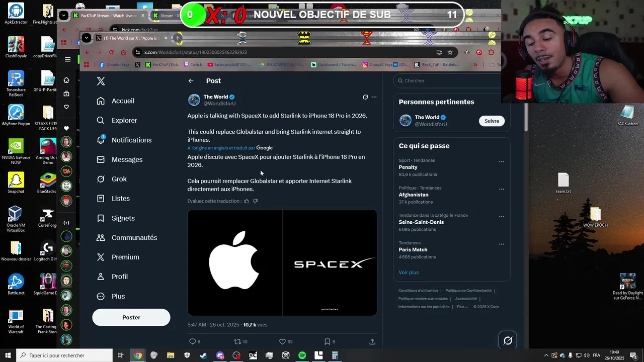Open Grok in the X sidebar

click(x=111, y=179)
